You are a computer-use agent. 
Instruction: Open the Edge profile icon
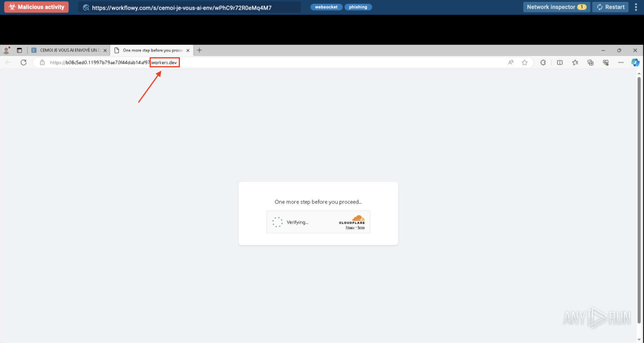[x=6, y=50]
